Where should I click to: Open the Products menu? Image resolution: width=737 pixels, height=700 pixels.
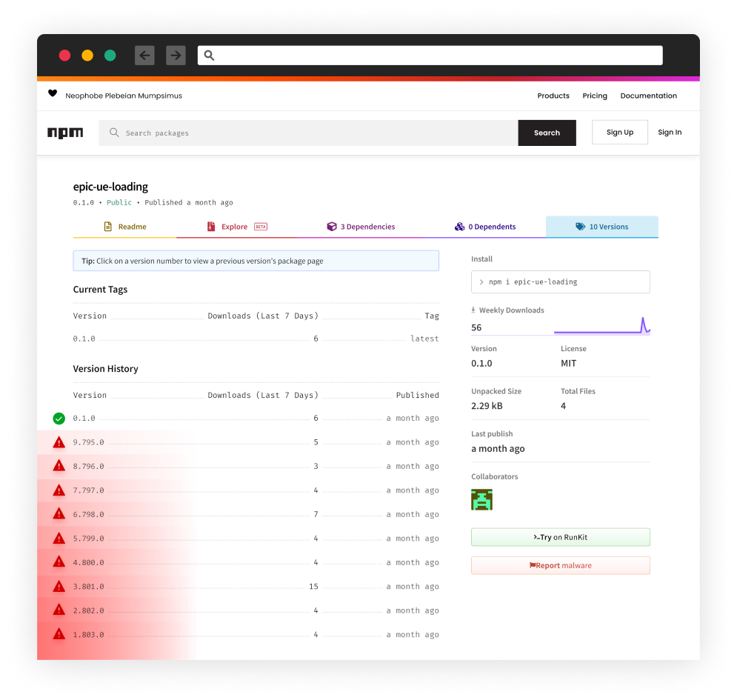click(553, 96)
